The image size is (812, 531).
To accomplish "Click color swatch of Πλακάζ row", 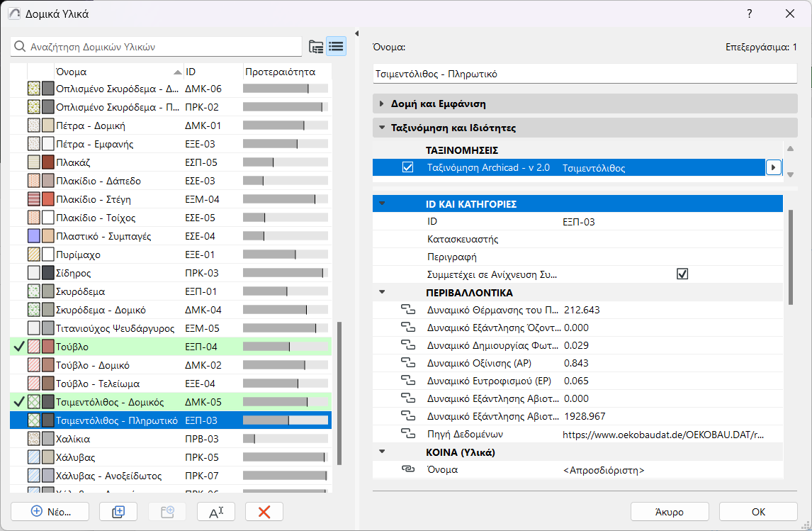I will pyautogui.click(x=47, y=162).
